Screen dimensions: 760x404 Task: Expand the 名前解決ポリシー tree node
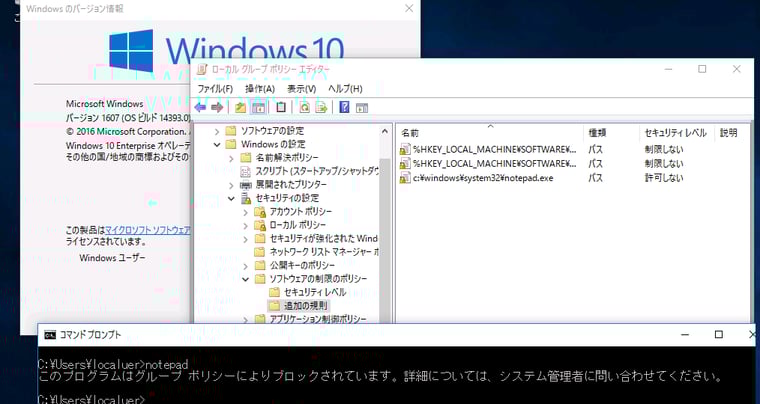pyautogui.click(x=231, y=157)
